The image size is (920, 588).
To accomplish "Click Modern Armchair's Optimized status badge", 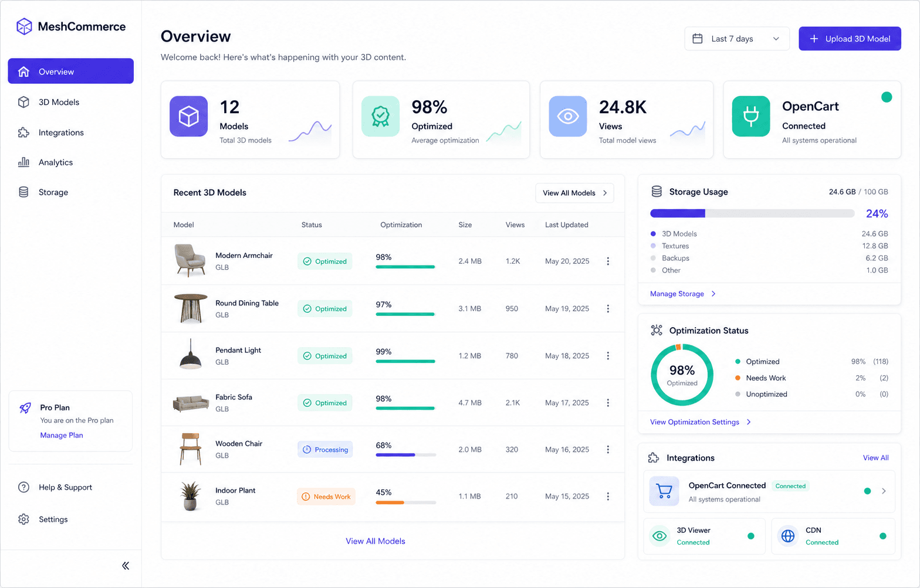I will pos(325,261).
